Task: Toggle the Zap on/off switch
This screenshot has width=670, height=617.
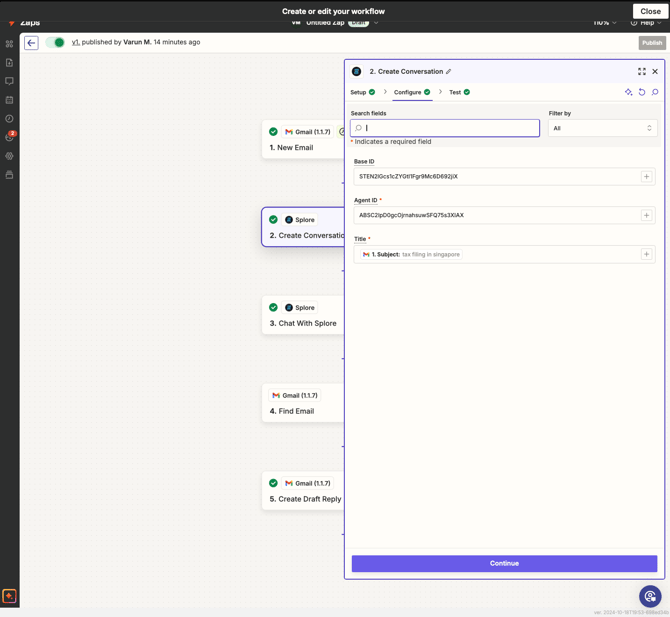Action: coord(55,42)
